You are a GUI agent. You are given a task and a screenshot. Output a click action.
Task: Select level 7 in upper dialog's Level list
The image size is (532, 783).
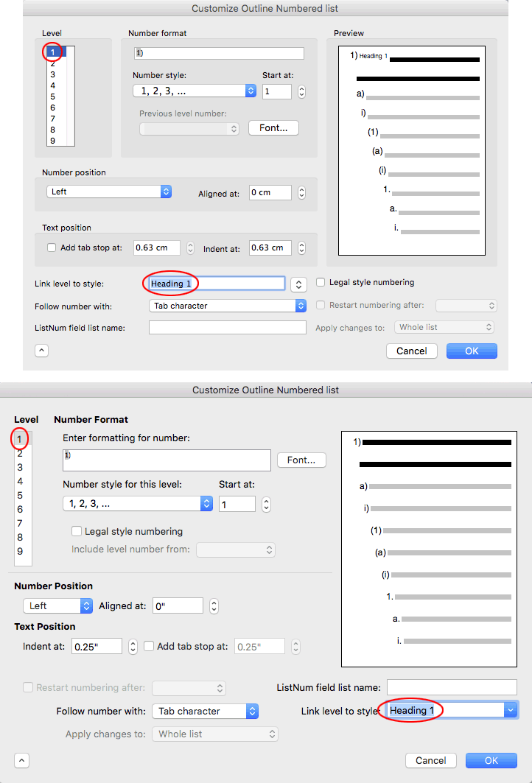[53, 119]
